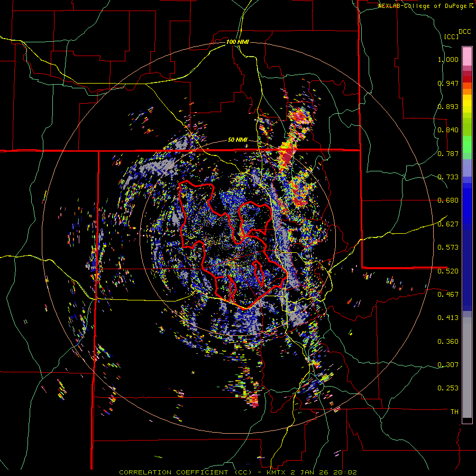Click the 0.573 legend value
476x476 pixels.
click(x=448, y=248)
